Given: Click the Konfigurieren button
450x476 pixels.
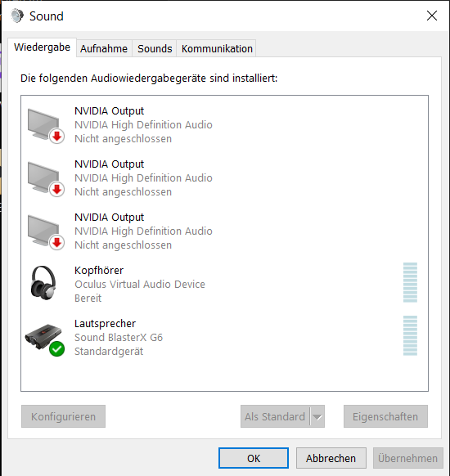Looking at the screenshot, I should pos(63,416).
